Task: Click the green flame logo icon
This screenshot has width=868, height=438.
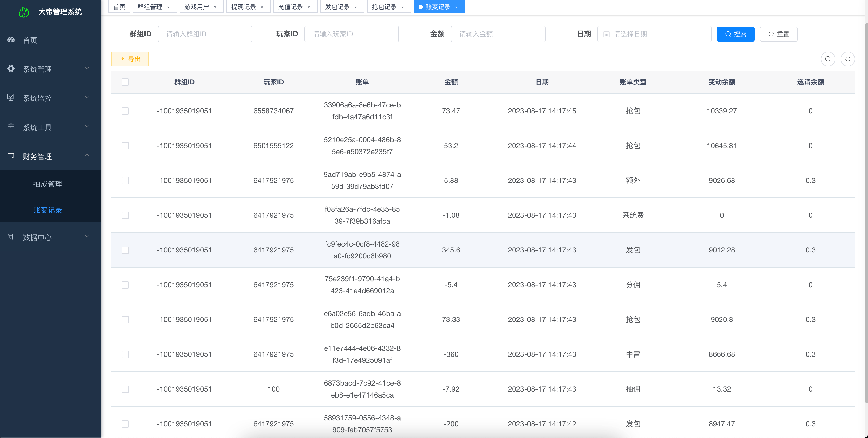Action: point(24,12)
